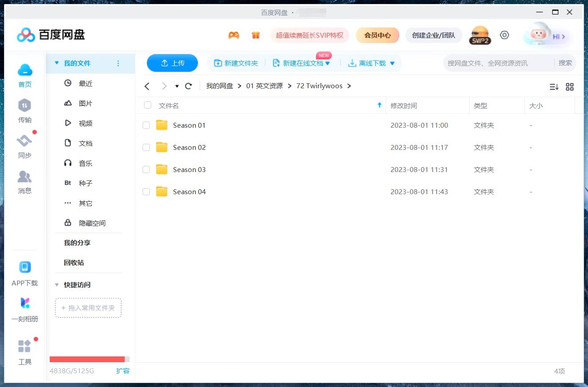Click the storage usage progress bar
This screenshot has width=588, height=387.
click(88, 359)
